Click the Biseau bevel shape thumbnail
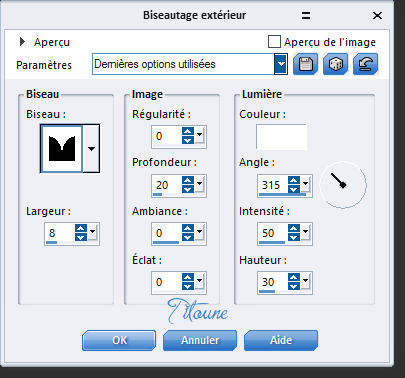Viewport: 405px width, 378px height. (x=62, y=149)
